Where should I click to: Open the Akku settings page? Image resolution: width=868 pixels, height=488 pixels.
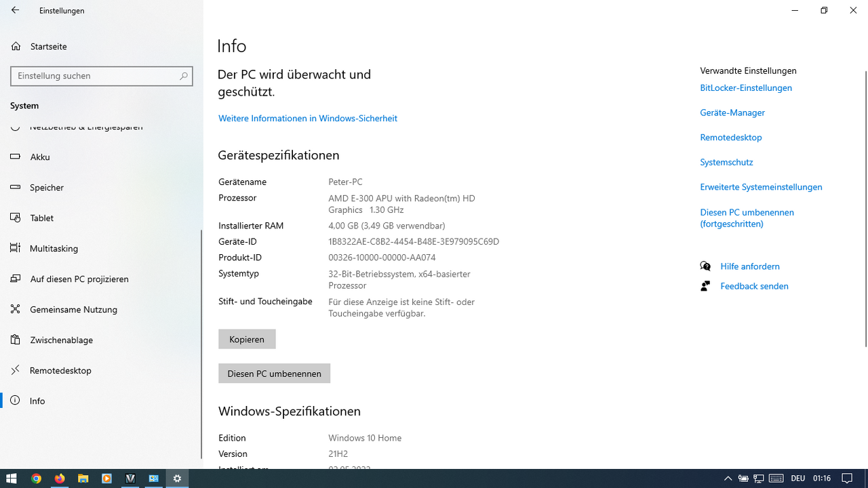100,157
